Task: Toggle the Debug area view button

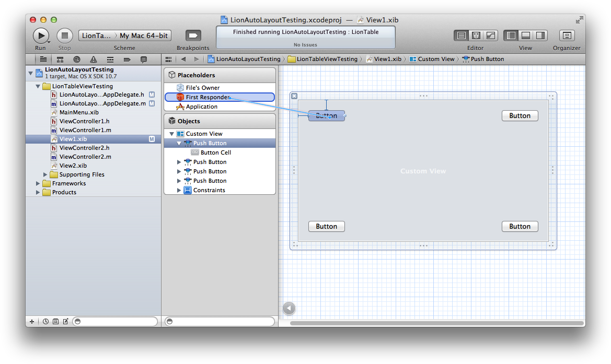Action: point(526,36)
